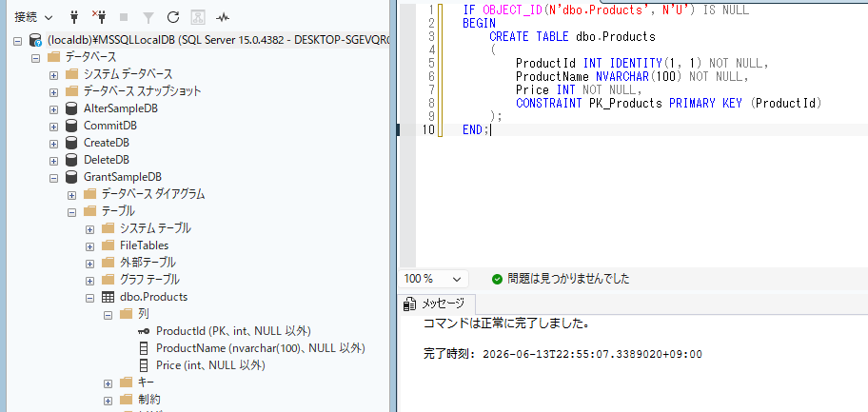Click the Price column icon
The width and height of the screenshot is (868, 412).
(144, 365)
